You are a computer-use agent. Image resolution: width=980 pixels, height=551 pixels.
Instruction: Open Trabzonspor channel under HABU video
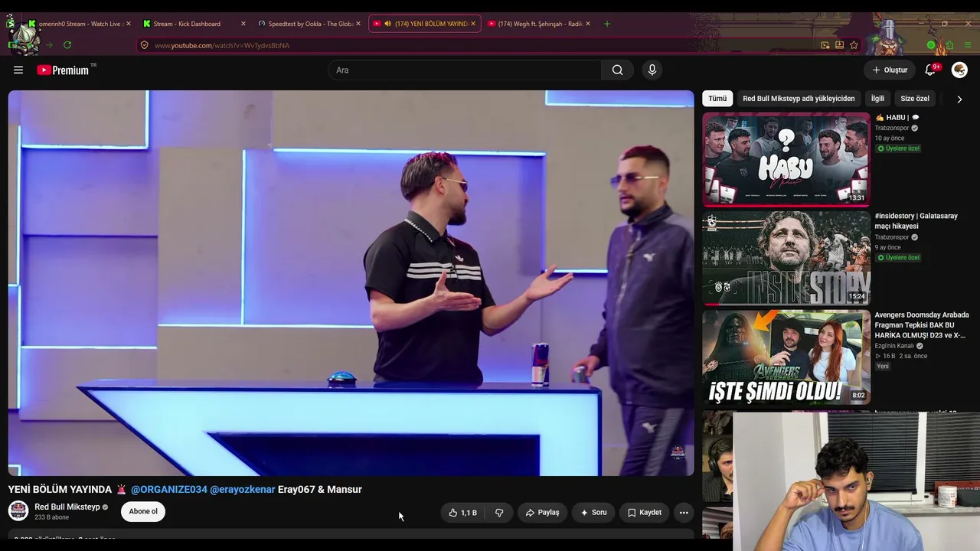(892, 128)
